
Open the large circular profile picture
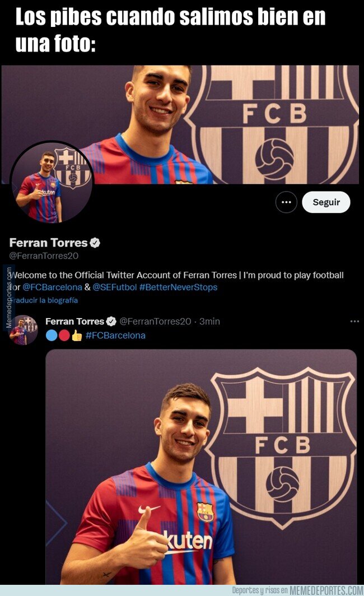point(52,182)
